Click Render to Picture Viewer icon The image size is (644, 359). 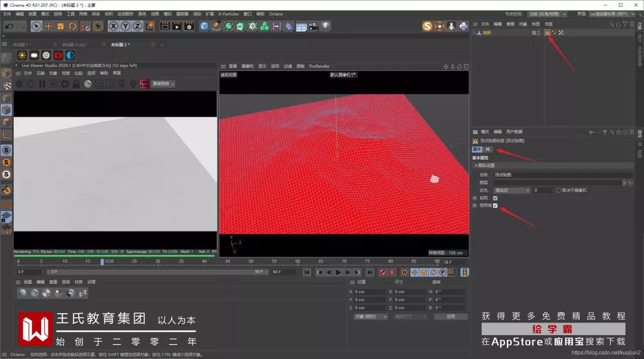(x=177, y=26)
